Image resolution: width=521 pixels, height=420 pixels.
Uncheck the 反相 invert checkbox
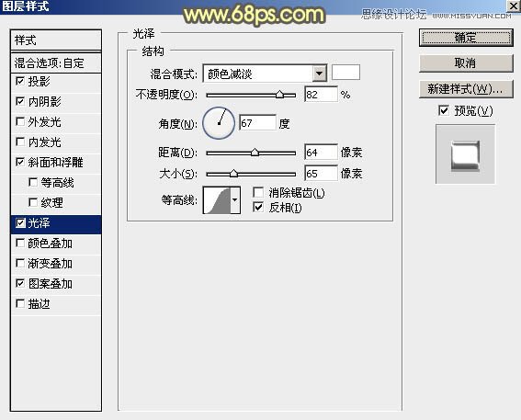point(258,208)
